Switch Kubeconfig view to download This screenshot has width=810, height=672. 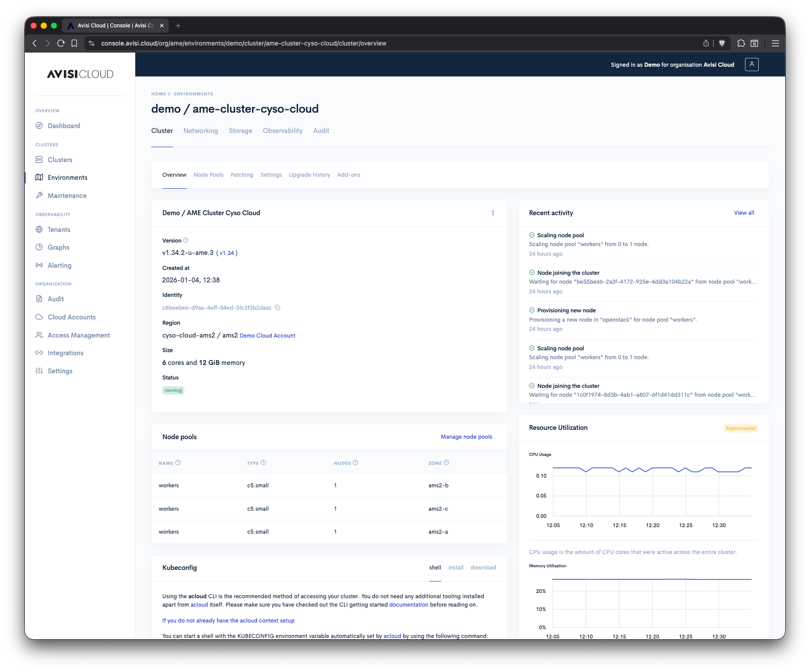[483, 567]
